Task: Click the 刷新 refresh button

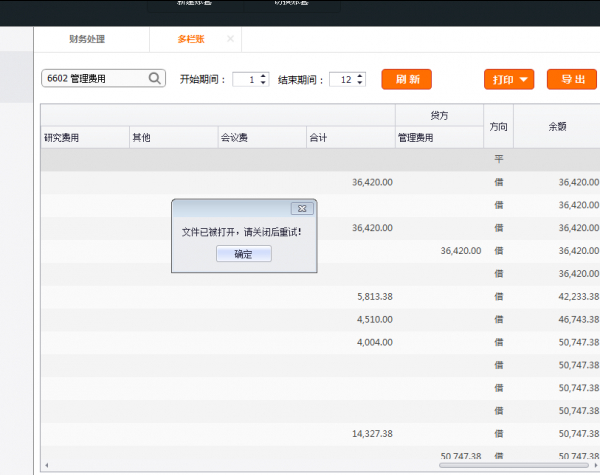Action: [413, 79]
